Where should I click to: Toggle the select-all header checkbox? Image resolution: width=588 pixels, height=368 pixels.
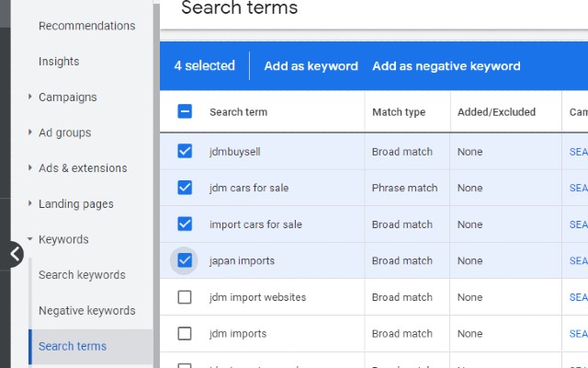pyautogui.click(x=185, y=111)
